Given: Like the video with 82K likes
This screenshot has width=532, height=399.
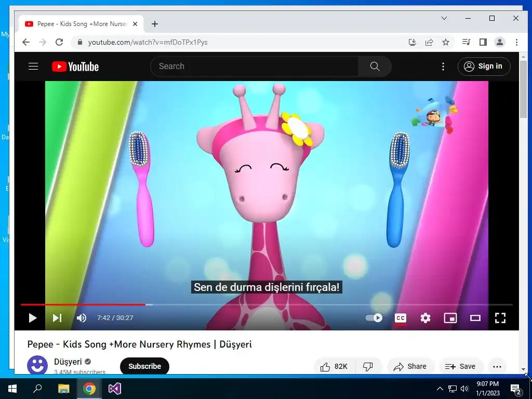Looking at the screenshot, I should pyautogui.click(x=334, y=366).
